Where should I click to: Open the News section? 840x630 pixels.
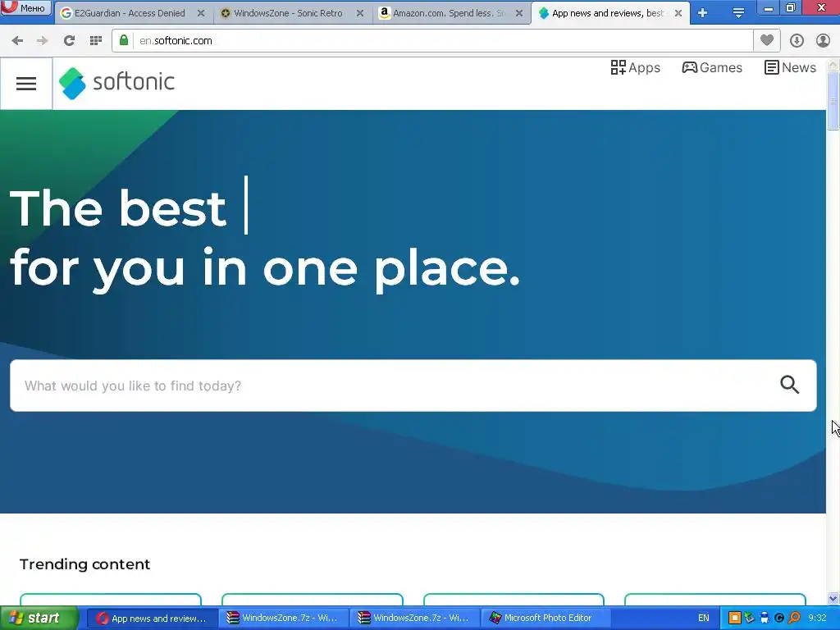[x=790, y=67]
